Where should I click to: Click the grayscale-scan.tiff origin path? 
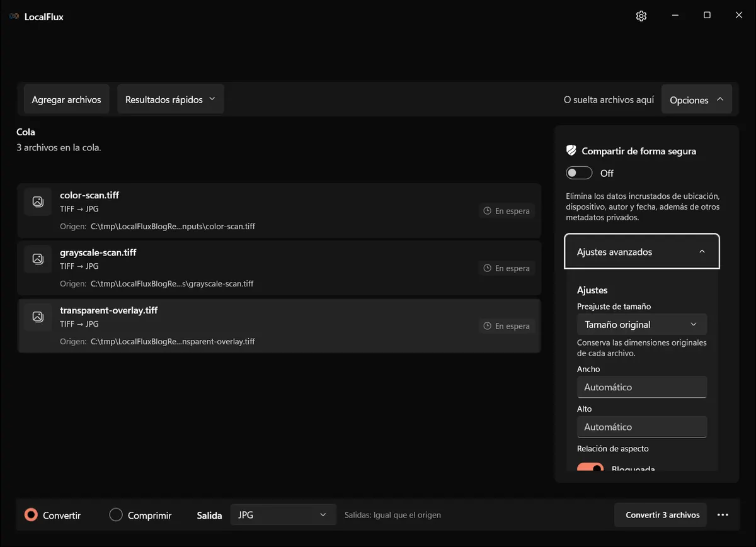(172, 283)
